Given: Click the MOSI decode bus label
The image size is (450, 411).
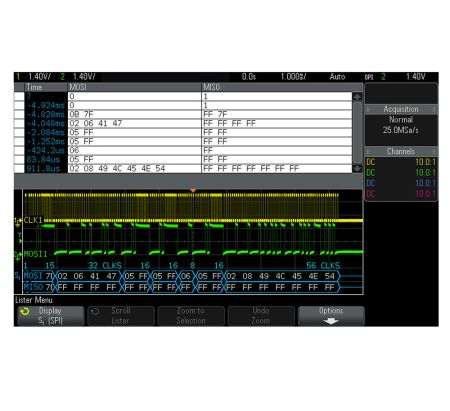Looking at the screenshot, I should (33, 276).
